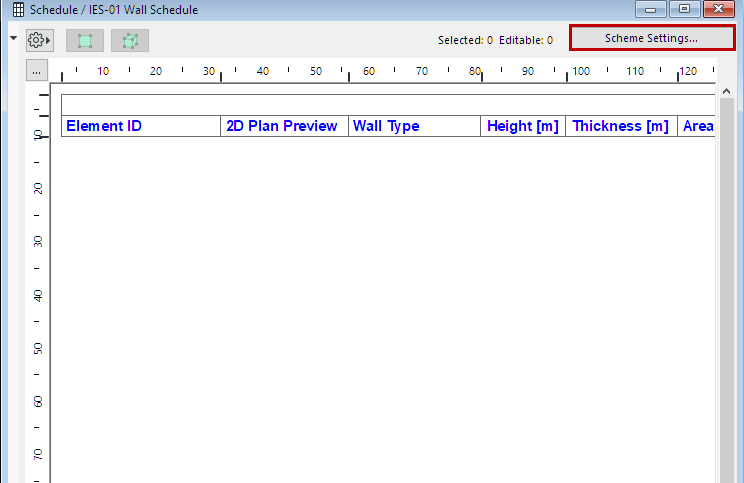Click the vertical scrollbar up arrow

(726, 91)
